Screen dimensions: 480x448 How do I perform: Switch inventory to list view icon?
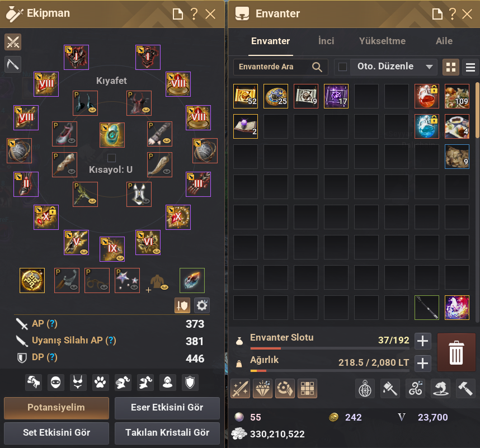pos(470,67)
